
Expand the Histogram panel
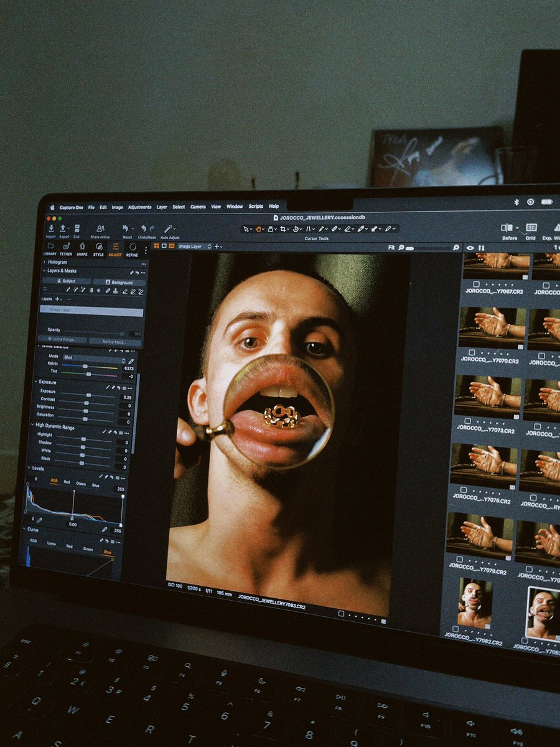44,262
